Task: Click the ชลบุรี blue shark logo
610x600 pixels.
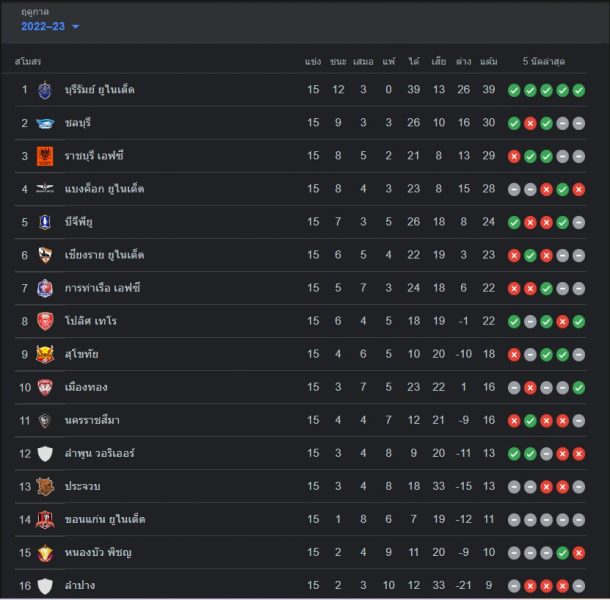Action: coord(45,123)
